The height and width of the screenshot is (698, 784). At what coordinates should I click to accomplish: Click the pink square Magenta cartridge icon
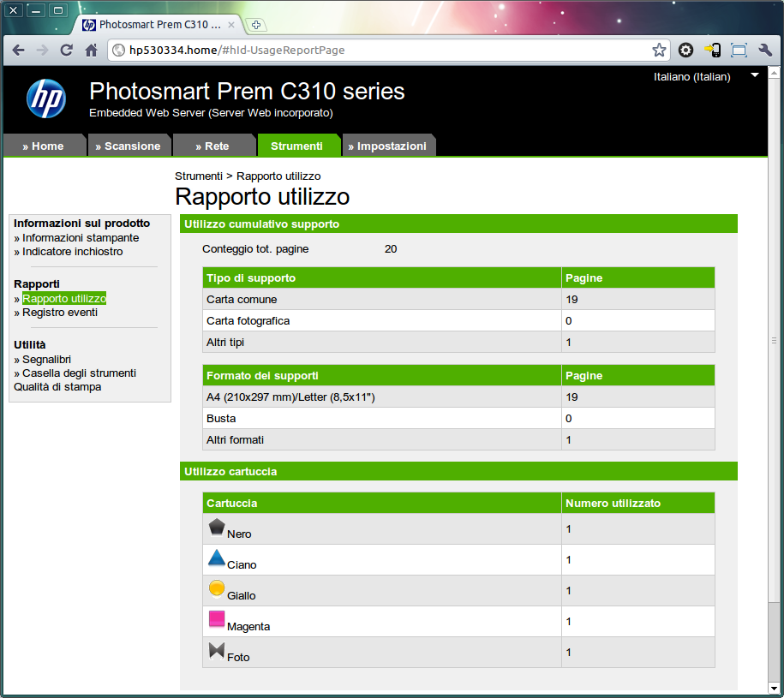pyautogui.click(x=217, y=619)
